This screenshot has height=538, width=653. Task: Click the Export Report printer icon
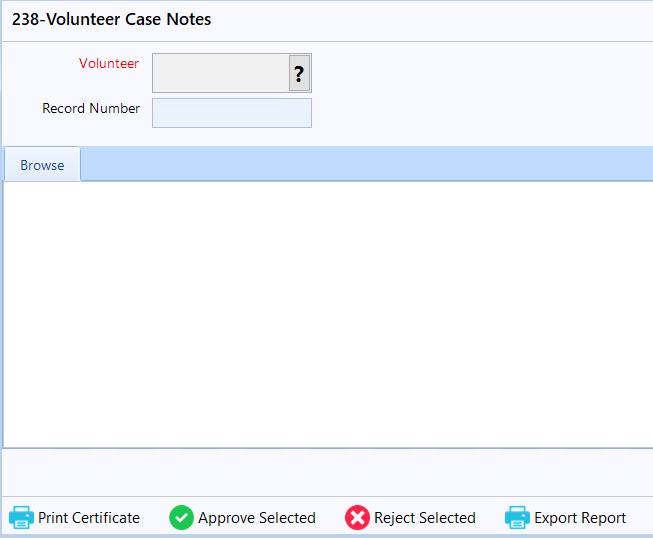(x=517, y=518)
